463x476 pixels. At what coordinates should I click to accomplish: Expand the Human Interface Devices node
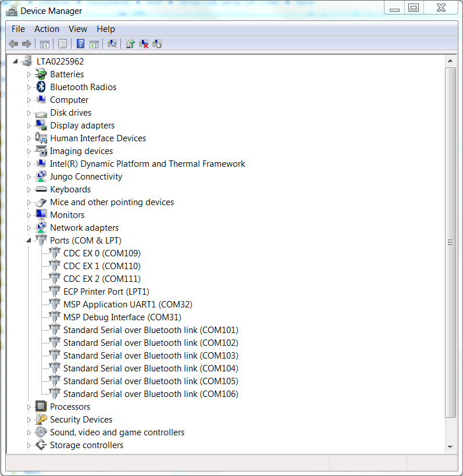point(29,138)
